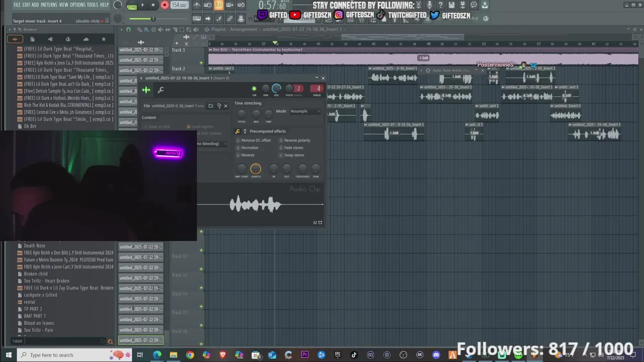Image resolution: width=644 pixels, height=362 pixels.
Task: Click the 154.000 tempo field
Action: pyautogui.click(x=179, y=5)
